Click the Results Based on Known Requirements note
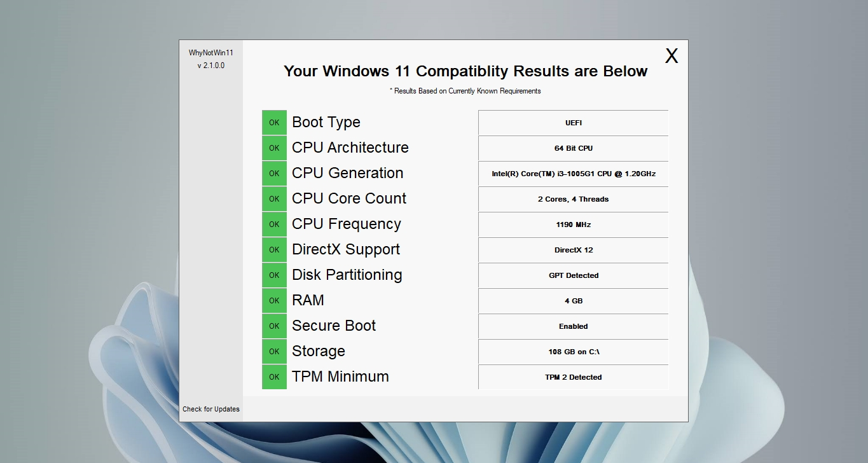868x463 pixels. point(465,91)
